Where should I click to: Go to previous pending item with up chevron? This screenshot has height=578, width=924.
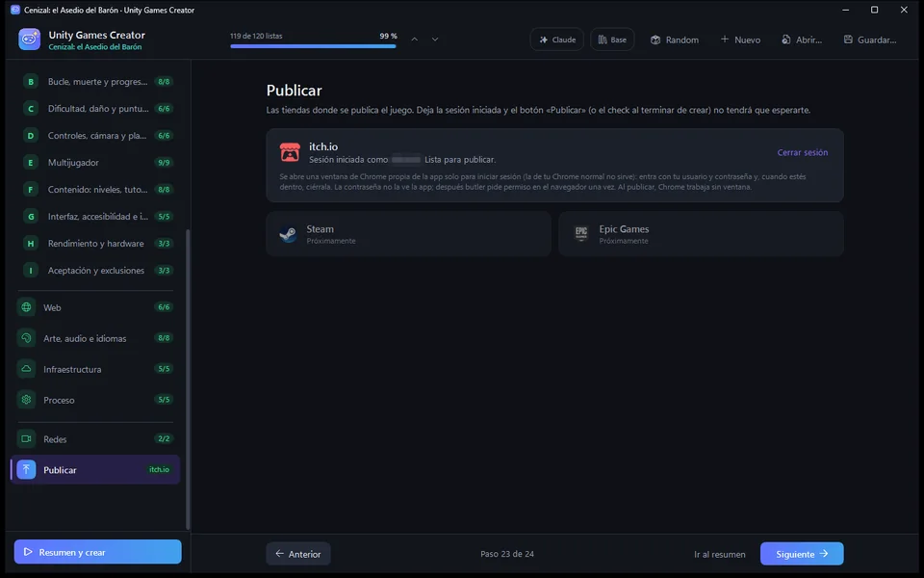click(x=414, y=39)
